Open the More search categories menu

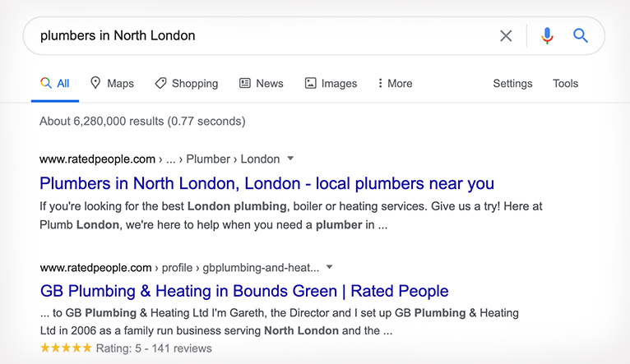pyautogui.click(x=395, y=83)
